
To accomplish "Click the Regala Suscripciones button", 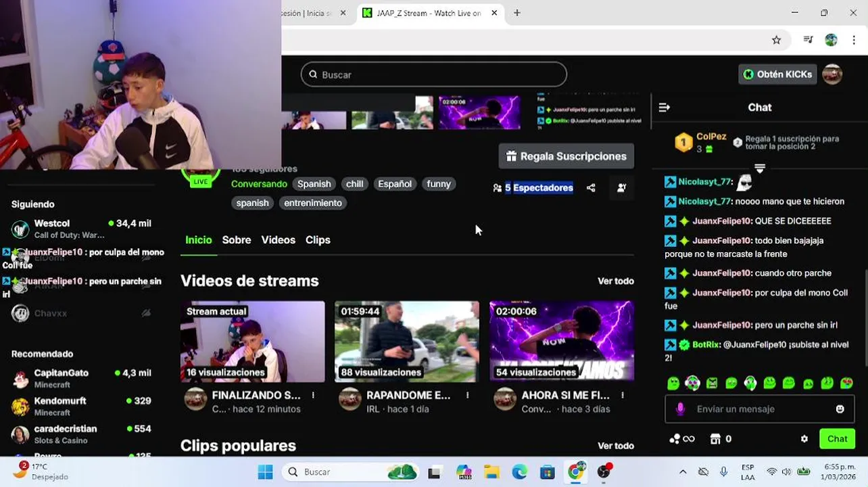I will tap(566, 156).
